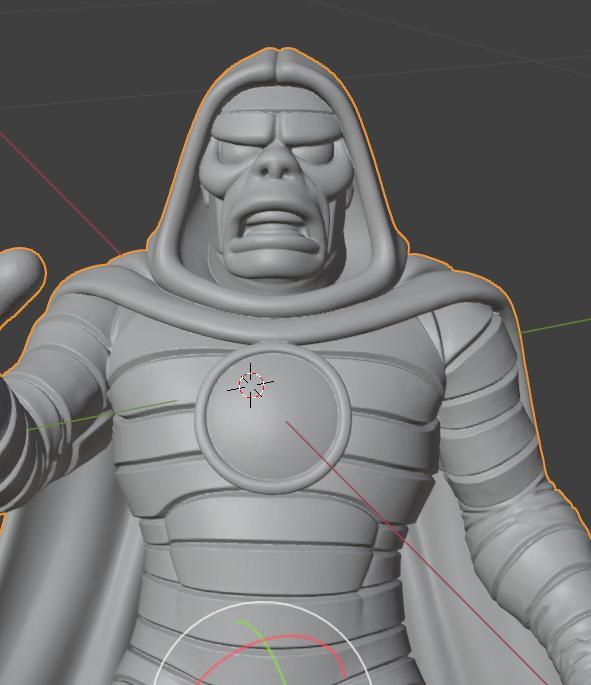Click the 3D cursor on the chest emblem
The image size is (591, 685).
pyautogui.click(x=251, y=385)
